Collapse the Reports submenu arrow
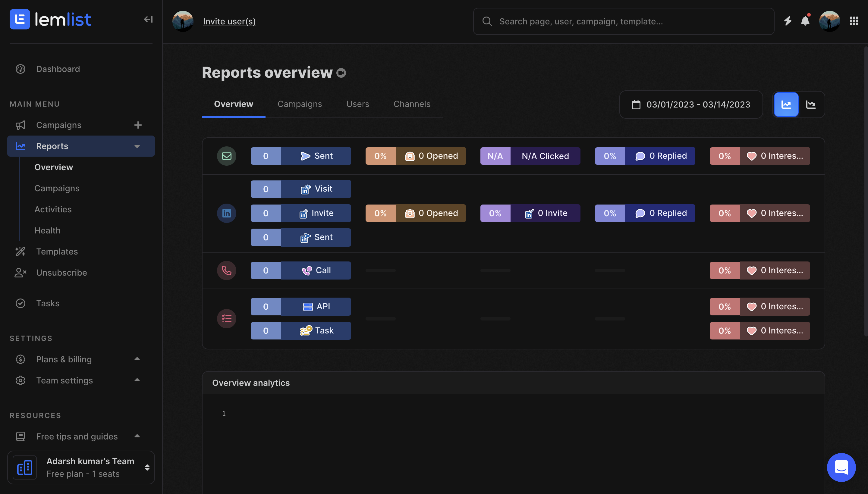Image resolution: width=868 pixels, height=494 pixels. 137,146
